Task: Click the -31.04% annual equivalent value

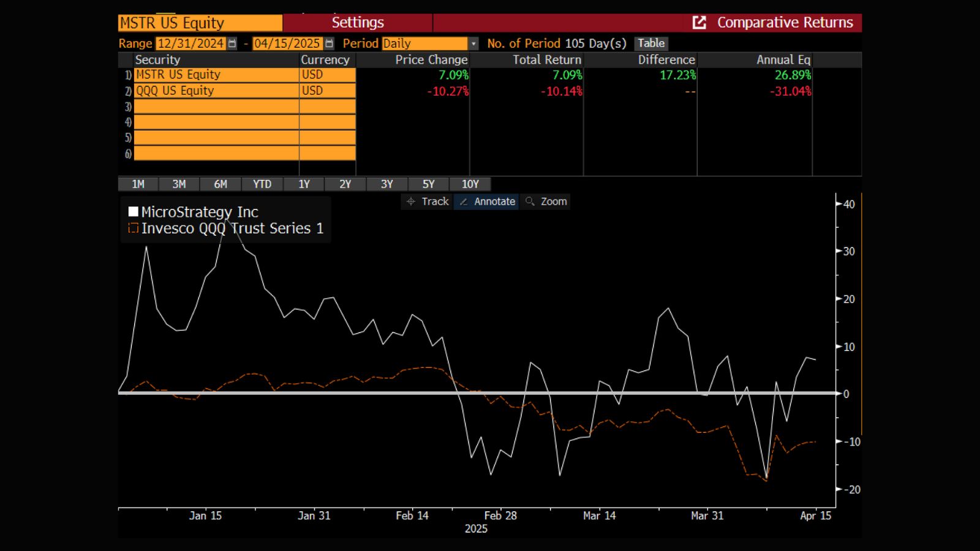Action: point(791,91)
